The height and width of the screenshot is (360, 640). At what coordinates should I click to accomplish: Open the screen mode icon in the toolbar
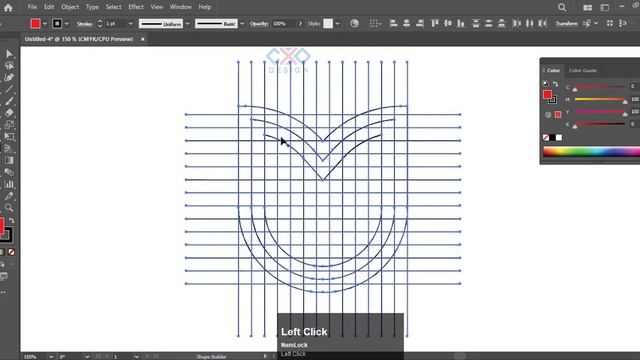4,277
